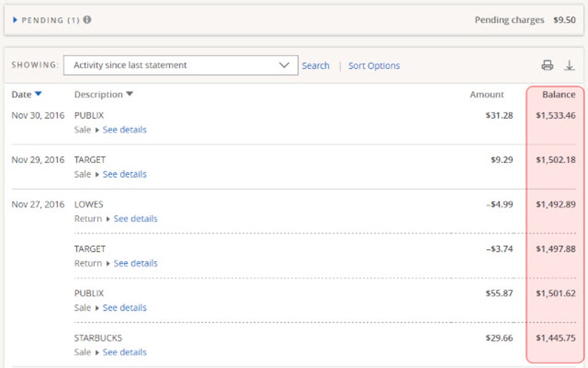This screenshot has height=368, width=588.
Task: Download the transaction activity
Action: pyautogui.click(x=571, y=66)
